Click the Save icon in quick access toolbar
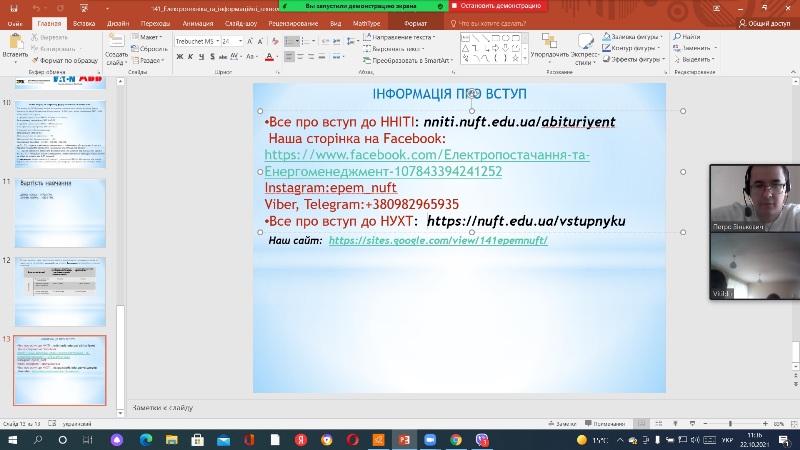The height and width of the screenshot is (450, 800). [x=14, y=8]
